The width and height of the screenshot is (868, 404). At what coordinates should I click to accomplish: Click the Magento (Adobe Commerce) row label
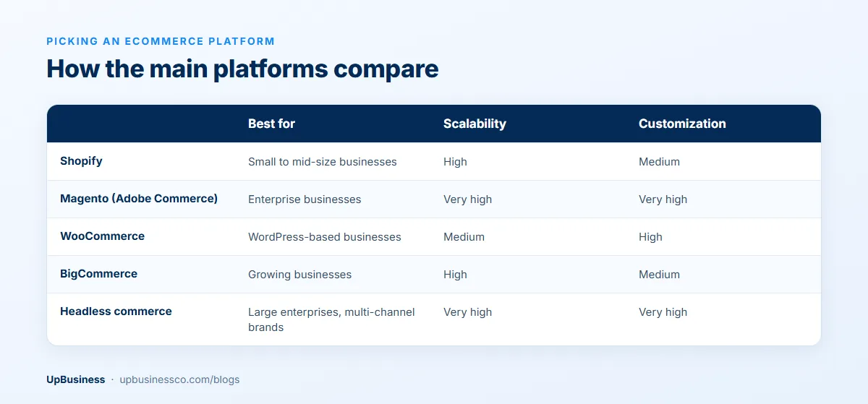tap(139, 199)
